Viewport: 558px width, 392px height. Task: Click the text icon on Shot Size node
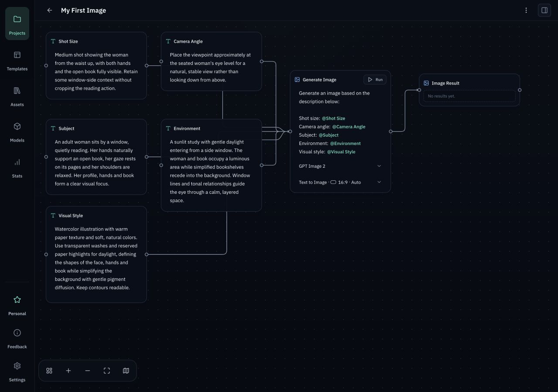coord(53,41)
